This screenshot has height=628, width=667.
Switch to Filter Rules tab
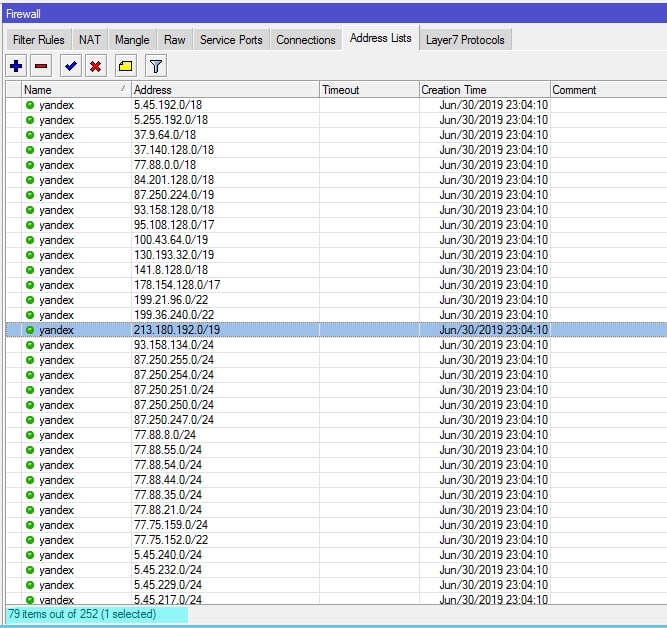[39, 40]
